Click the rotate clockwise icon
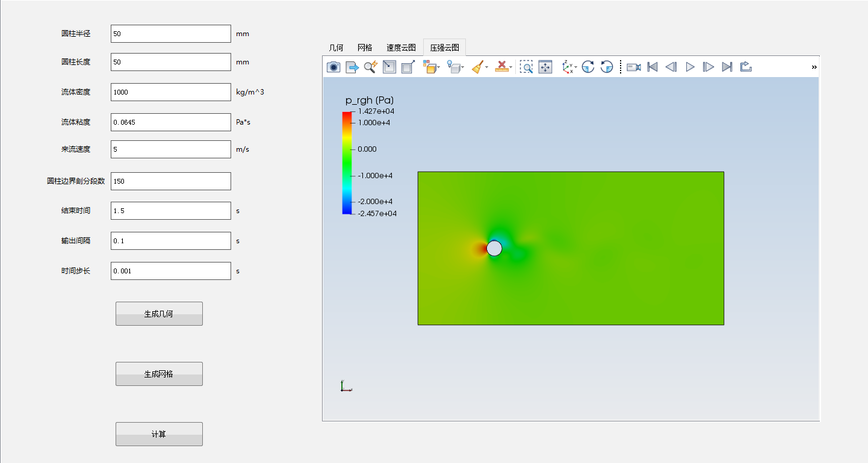This screenshot has height=463, width=868. pos(588,67)
